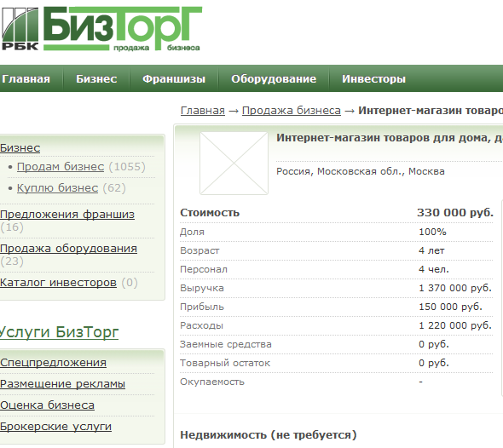Open the Оценка бизнеса link

click(x=47, y=405)
